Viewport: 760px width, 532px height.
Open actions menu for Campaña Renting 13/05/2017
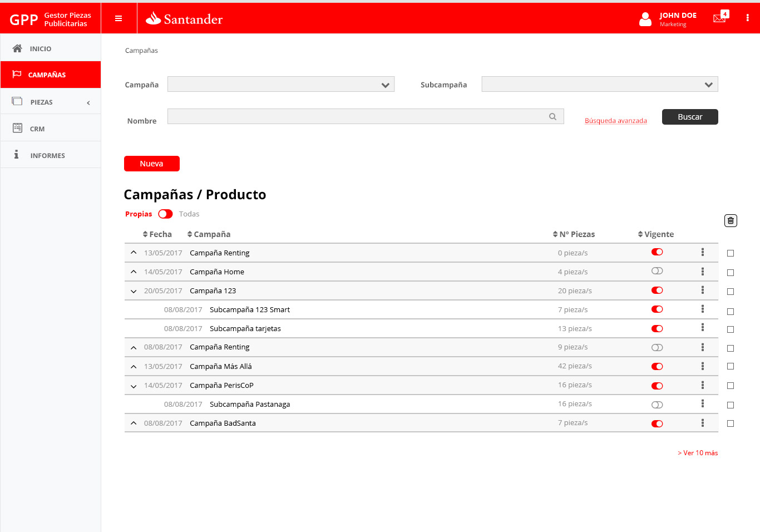(x=703, y=252)
